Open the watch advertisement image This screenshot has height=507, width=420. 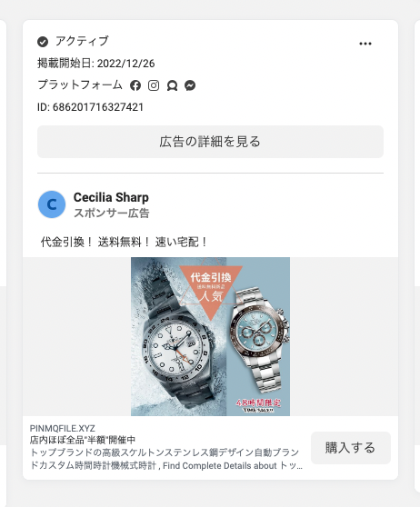[210, 336]
